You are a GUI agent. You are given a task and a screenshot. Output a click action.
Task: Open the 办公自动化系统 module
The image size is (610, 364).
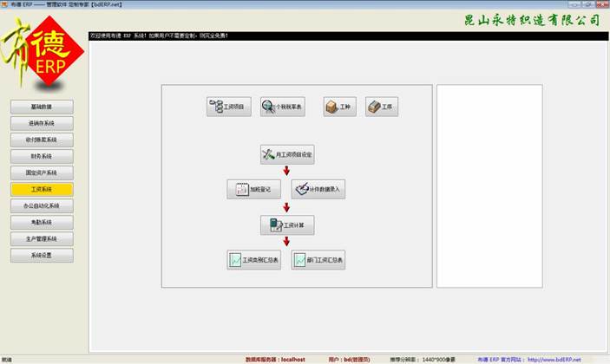pos(42,205)
